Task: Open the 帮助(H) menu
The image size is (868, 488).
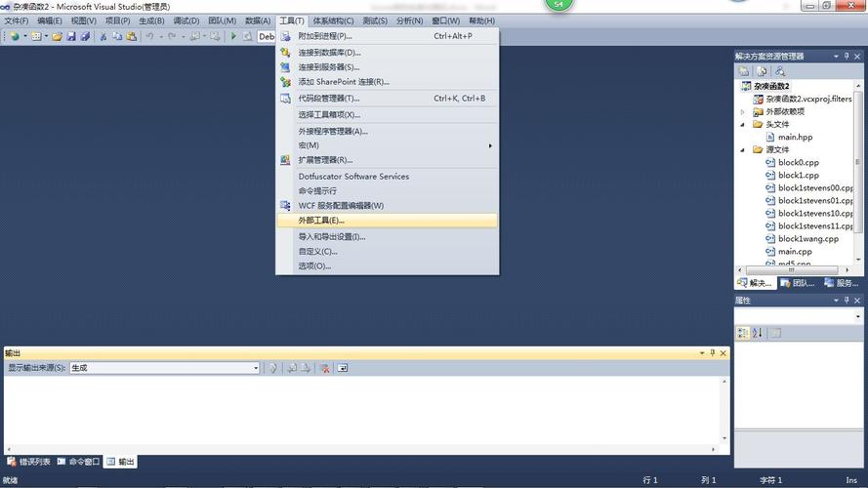Action: 481,20
